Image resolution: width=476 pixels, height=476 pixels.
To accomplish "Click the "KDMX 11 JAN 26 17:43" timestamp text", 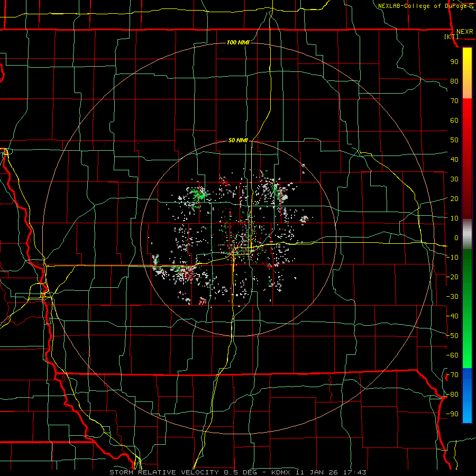I will click(x=319, y=472).
